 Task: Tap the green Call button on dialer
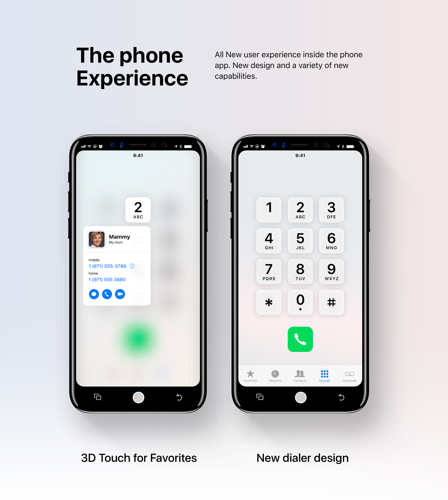coord(300,339)
